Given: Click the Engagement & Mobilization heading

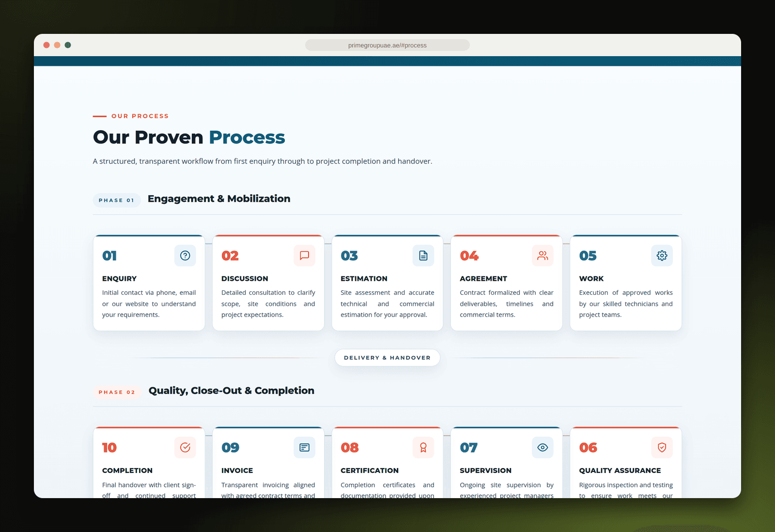Looking at the screenshot, I should [219, 199].
